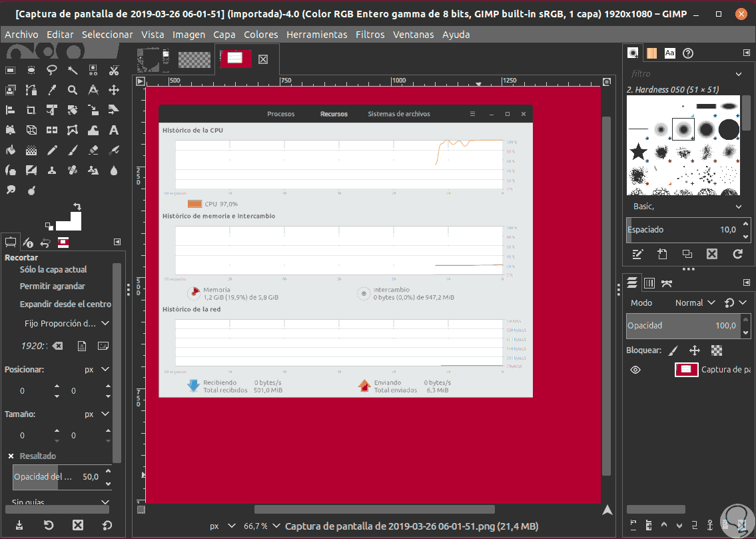Toggle 'Permitir agrandar' option
The image size is (756, 539).
[52, 286]
